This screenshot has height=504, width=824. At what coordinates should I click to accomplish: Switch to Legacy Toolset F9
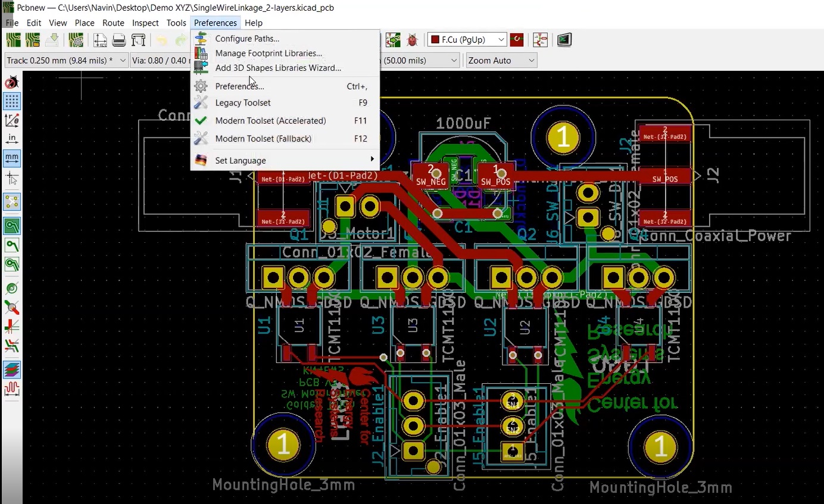(x=285, y=103)
